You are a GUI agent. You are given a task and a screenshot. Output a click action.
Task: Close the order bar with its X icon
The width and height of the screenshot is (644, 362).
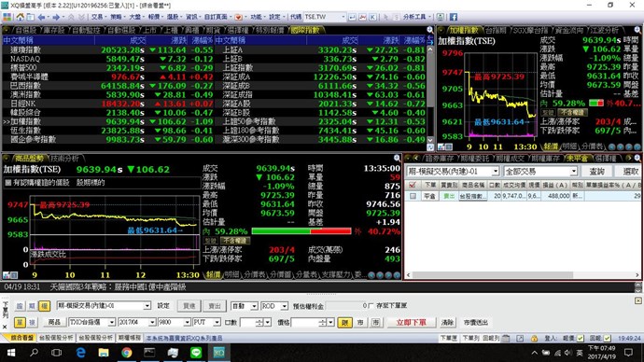(5, 327)
